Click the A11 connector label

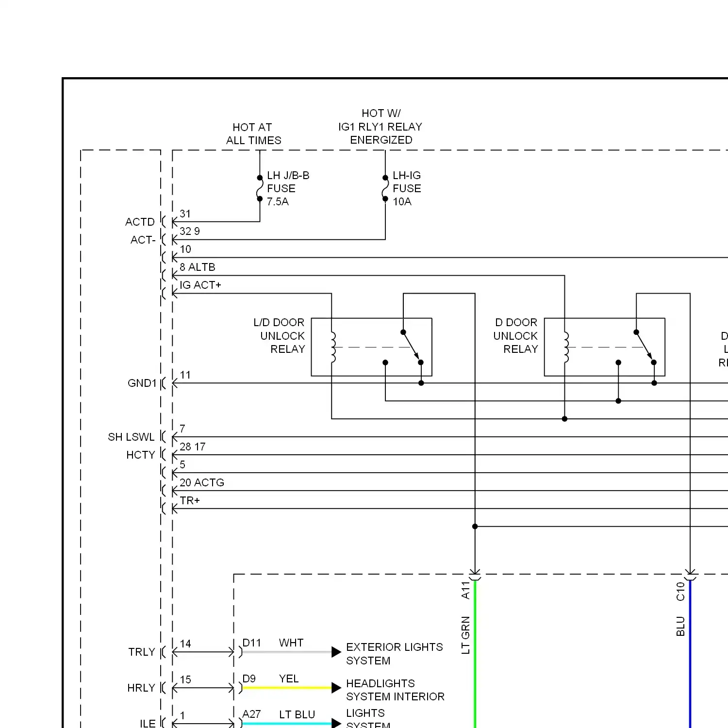click(x=465, y=590)
